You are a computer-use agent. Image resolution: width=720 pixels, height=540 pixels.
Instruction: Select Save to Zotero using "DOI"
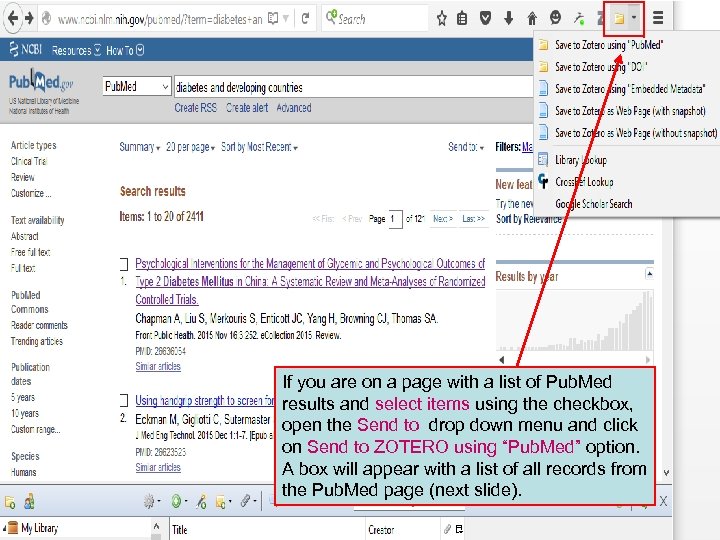pos(601,67)
